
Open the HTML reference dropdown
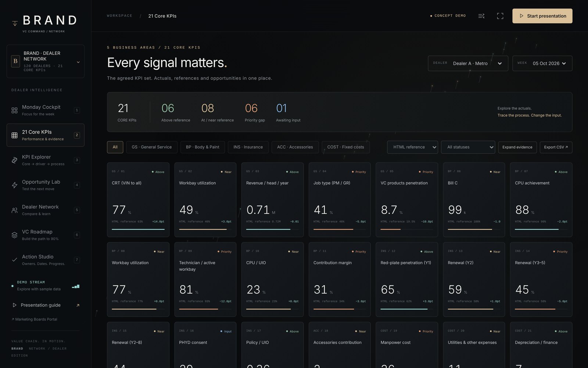click(x=412, y=147)
